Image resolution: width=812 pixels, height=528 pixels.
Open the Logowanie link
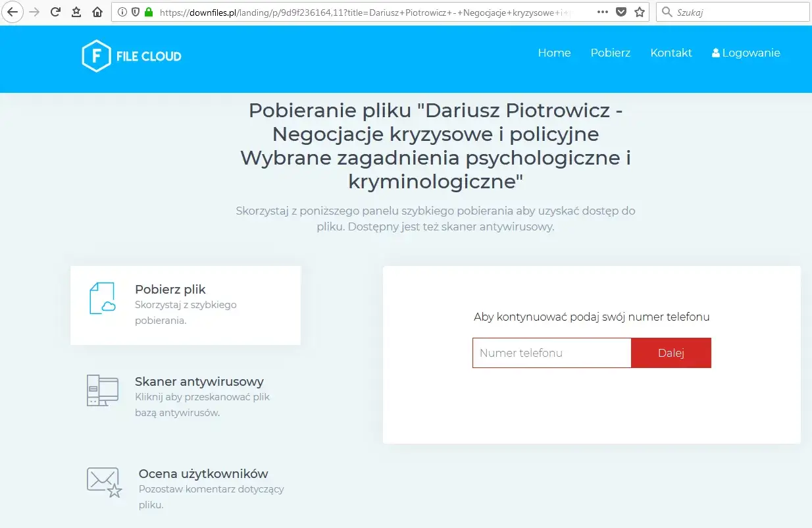[750, 53]
